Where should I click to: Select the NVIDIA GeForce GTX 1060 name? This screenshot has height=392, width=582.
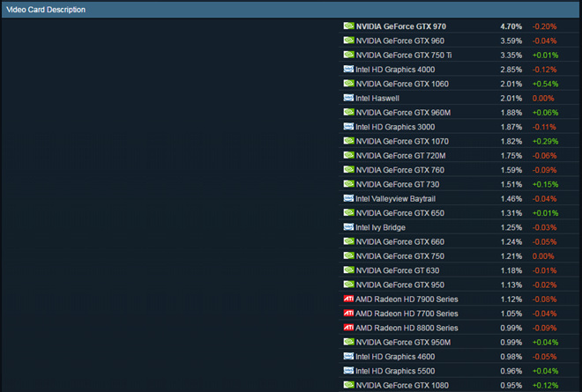[x=402, y=84]
